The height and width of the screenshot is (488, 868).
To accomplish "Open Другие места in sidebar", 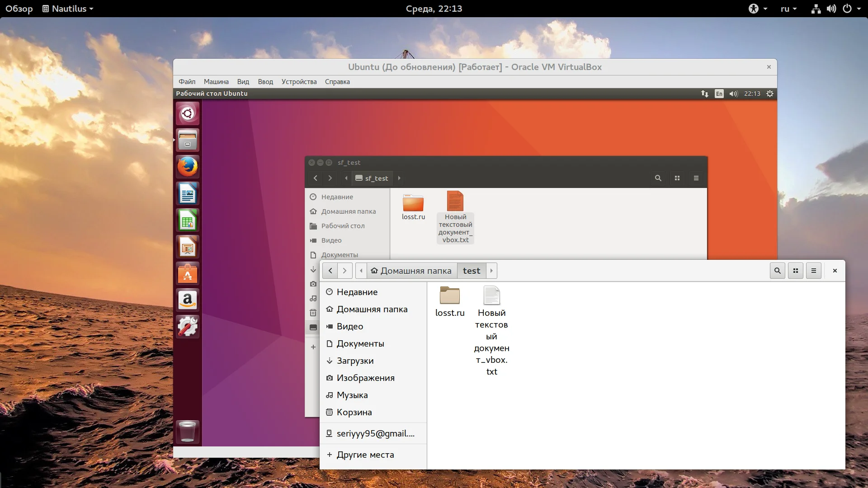I will [365, 455].
